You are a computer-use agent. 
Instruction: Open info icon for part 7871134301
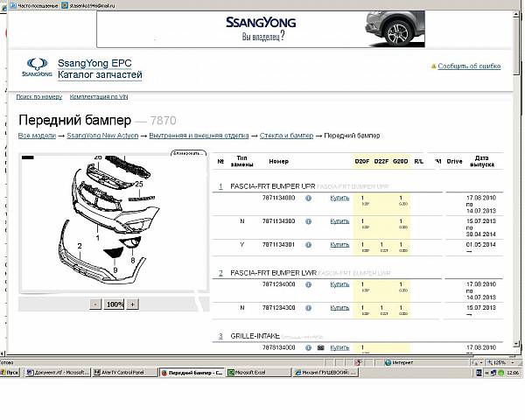(308, 245)
